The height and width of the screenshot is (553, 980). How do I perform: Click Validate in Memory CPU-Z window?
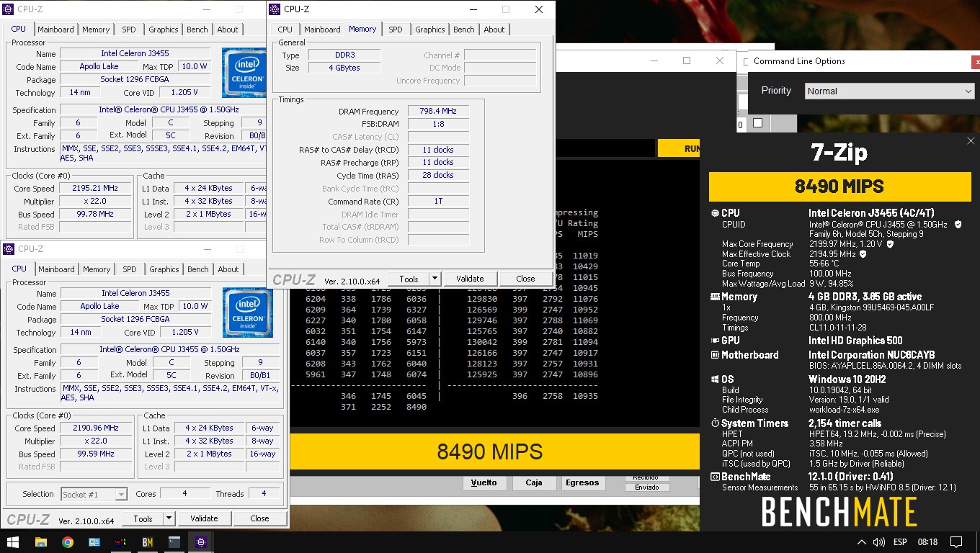click(x=470, y=279)
